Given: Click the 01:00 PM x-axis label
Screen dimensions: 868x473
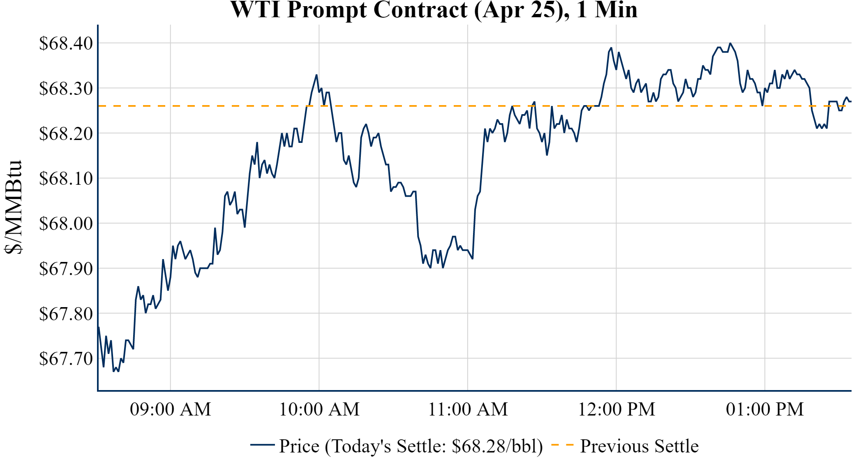Looking at the screenshot, I should (765, 409).
